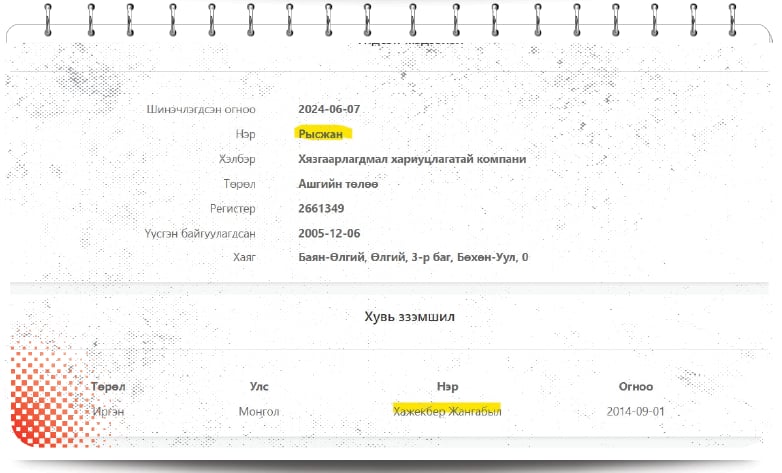
Task: Click the 'Шинэчлэгдсэн огноо' label
Action: click(x=200, y=109)
